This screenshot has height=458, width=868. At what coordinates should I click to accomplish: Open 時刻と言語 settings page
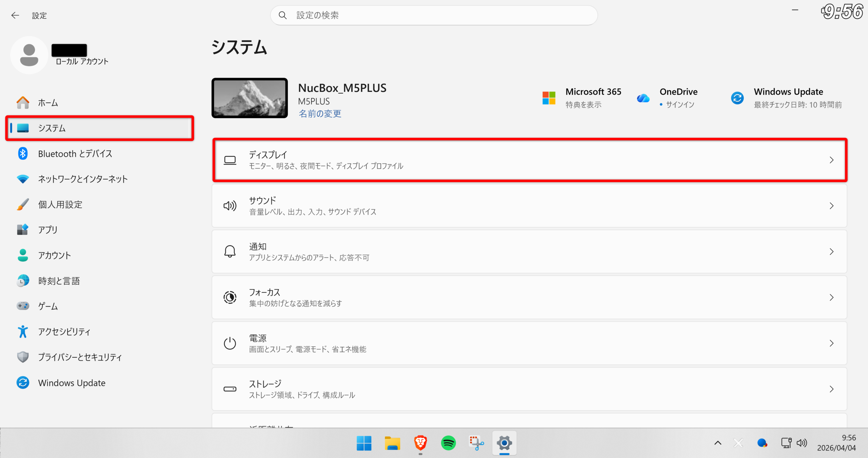pyautogui.click(x=59, y=281)
